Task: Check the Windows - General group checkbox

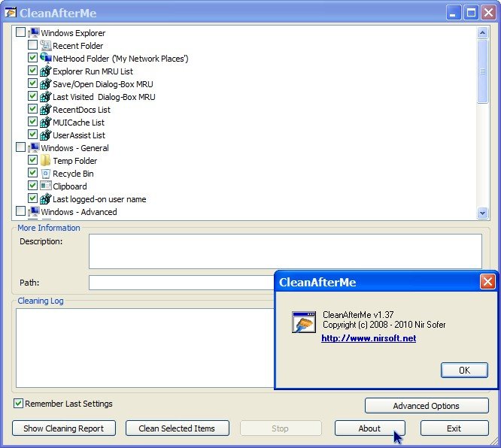Action: click(20, 147)
